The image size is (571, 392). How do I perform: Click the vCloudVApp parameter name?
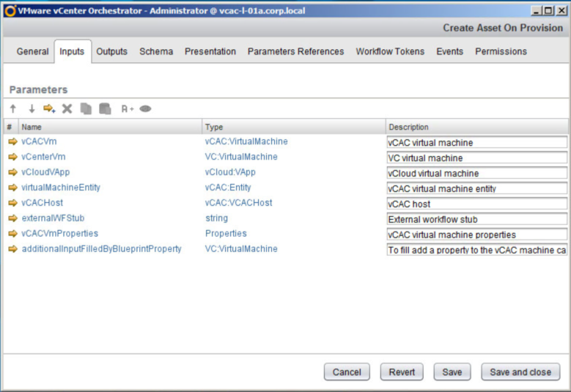45,171
